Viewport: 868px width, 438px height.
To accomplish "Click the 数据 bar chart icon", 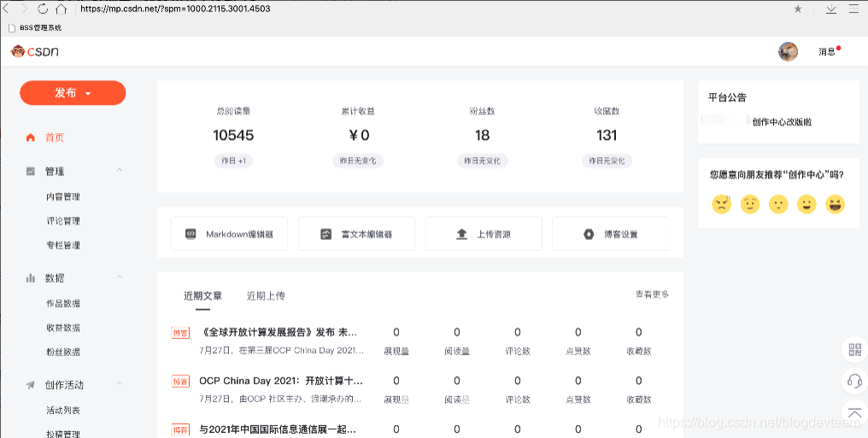I will [x=31, y=278].
